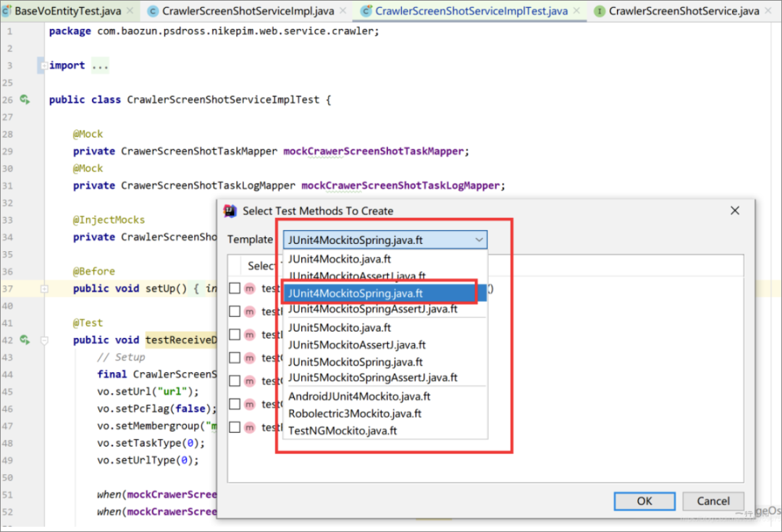
Task: Click the Template label in the dialog
Action: click(x=250, y=240)
